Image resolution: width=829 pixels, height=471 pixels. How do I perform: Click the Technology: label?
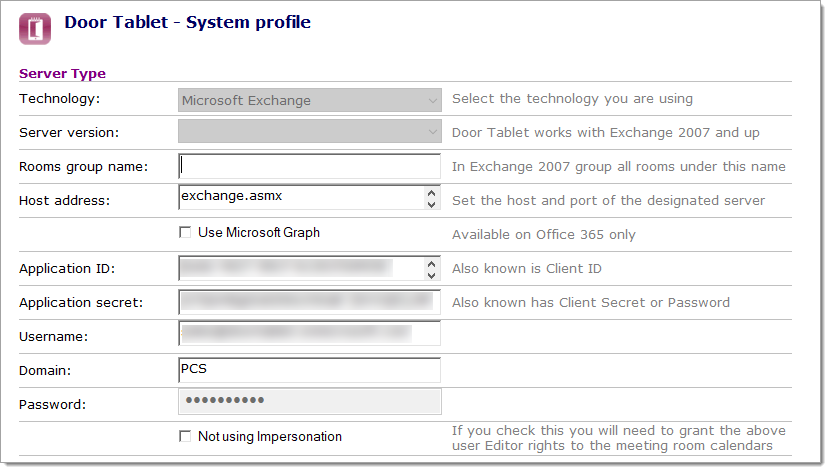point(60,99)
